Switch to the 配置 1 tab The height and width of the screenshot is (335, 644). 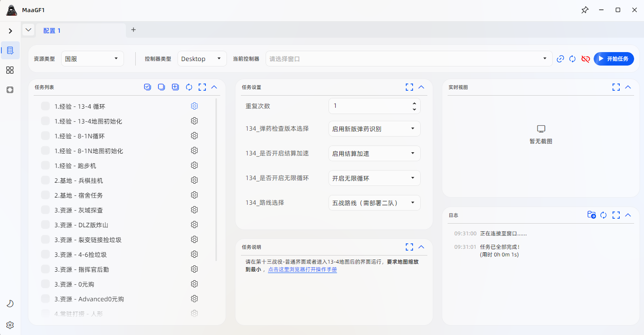click(x=52, y=30)
